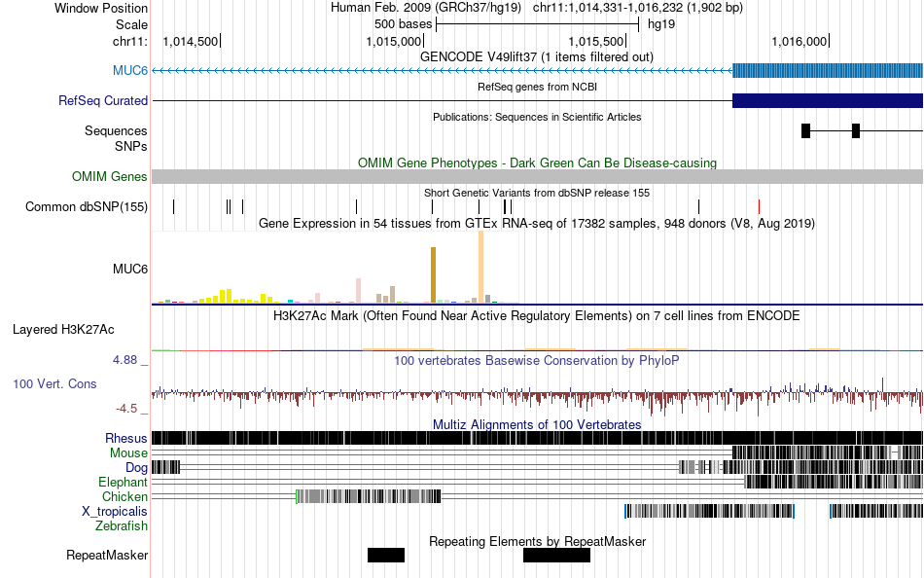Click the Sequences track first black block

[805, 131]
